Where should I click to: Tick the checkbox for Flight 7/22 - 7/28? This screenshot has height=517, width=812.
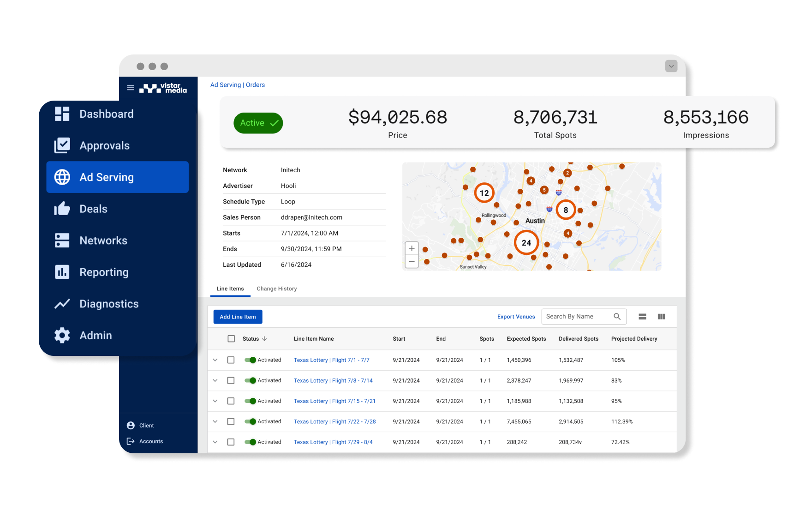231,421
